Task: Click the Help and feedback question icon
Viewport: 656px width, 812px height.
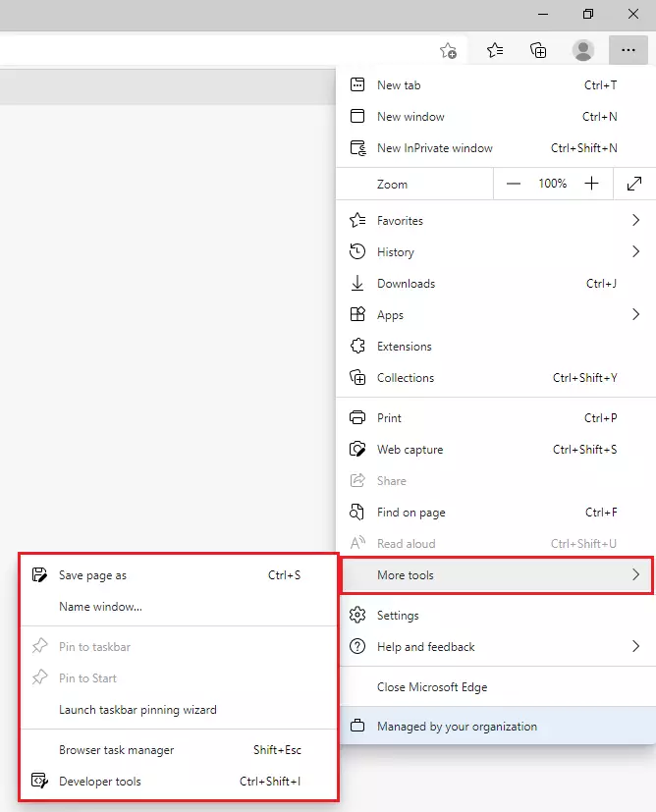Action: coord(357,646)
